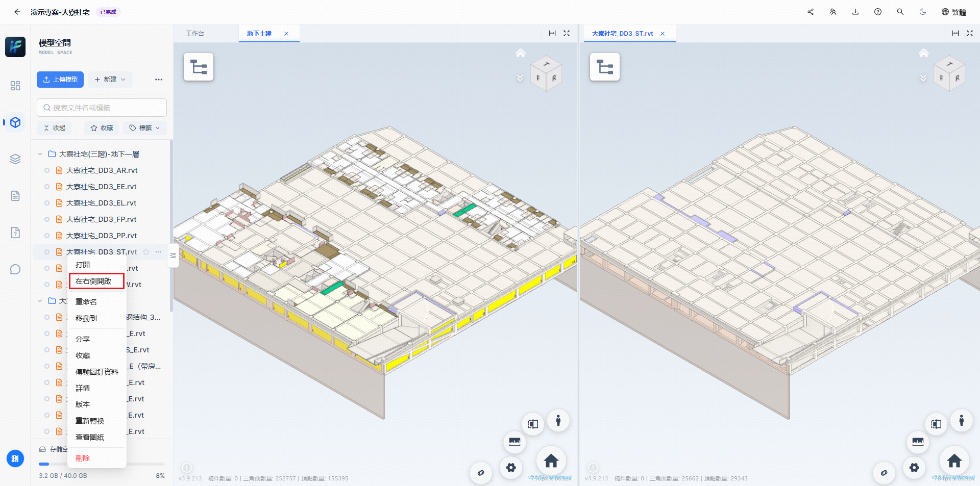Click the view cube in left viewer
This screenshot has height=486, width=980.
(x=546, y=74)
